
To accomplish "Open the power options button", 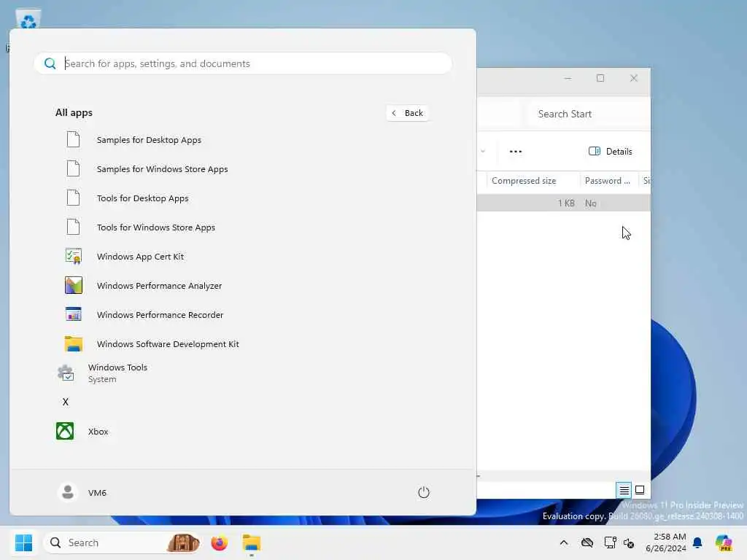I will pyautogui.click(x=424, y=492).
